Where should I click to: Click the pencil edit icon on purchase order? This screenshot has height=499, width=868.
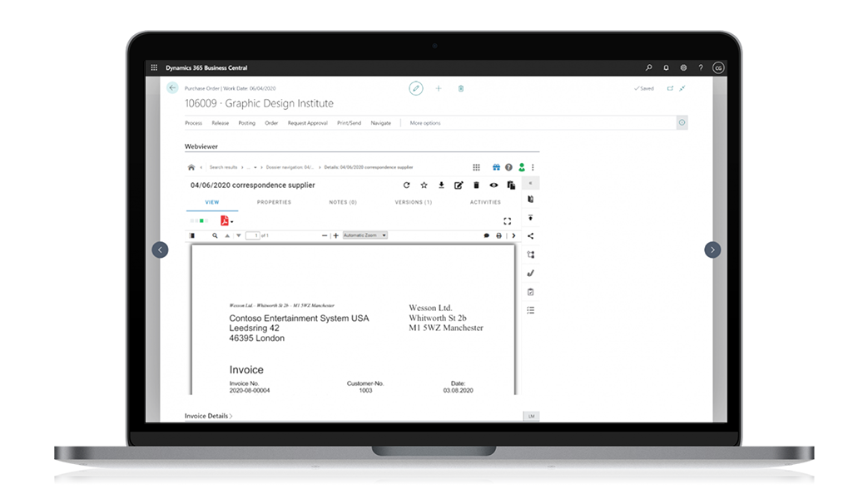416,88
